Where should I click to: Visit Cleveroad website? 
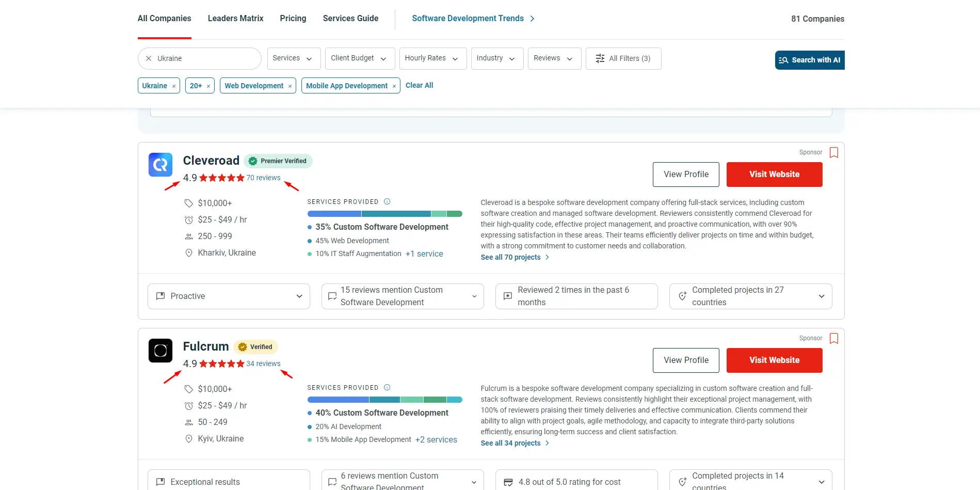coord(775,175)
